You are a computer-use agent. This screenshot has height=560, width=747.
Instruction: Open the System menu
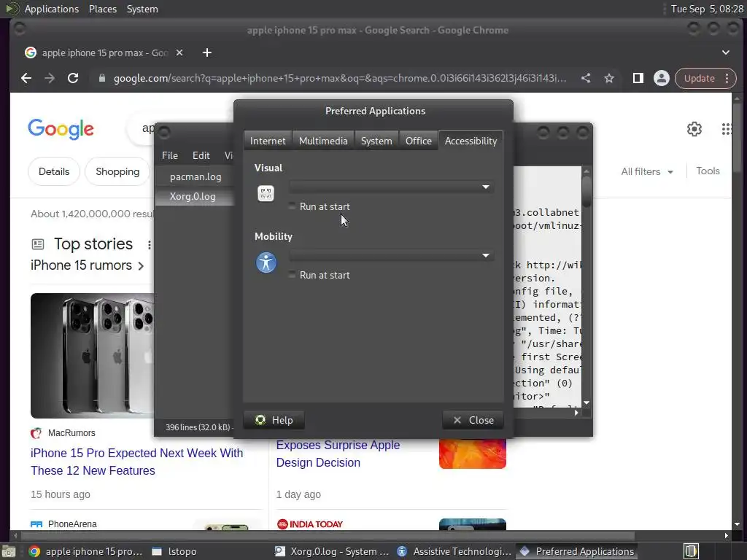(x=142, y=9)
